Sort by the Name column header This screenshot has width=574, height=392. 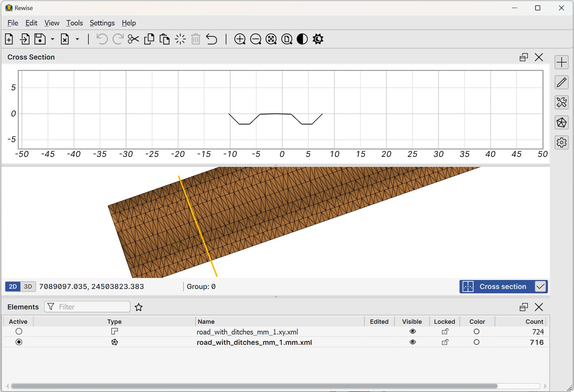pos(280,322)
